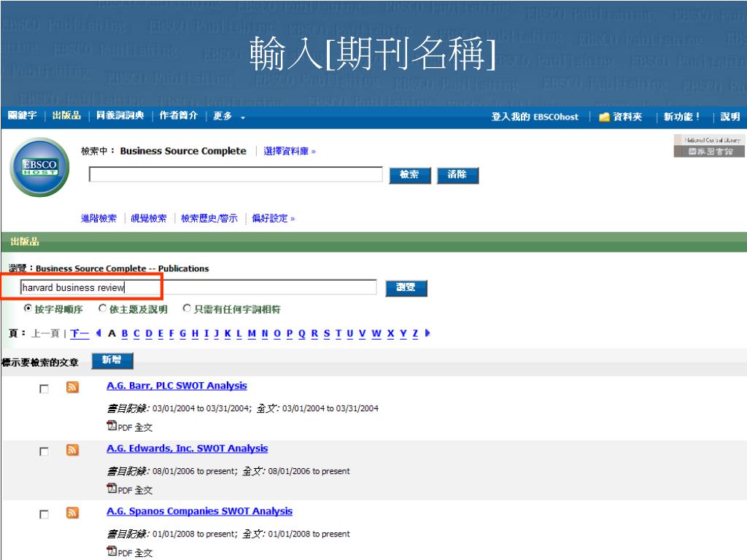Expand 偏好設定 preferences link
This screenshot has height=560, width=747.
tap(273, 218)
